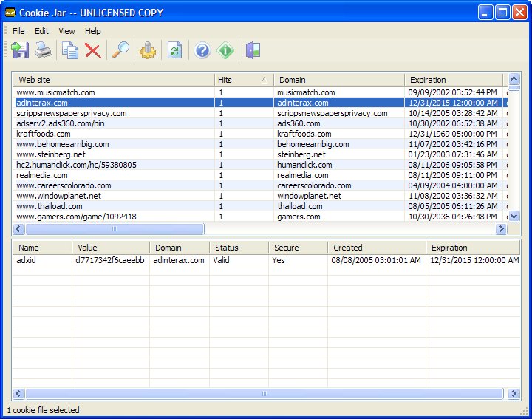Click the Secure column header

[x=299, y=248]
